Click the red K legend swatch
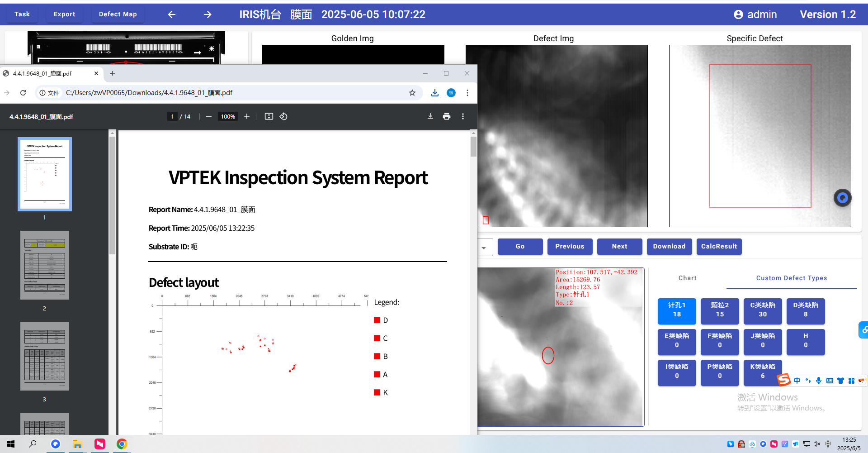868x453 pixels. (x=377, y=392)
